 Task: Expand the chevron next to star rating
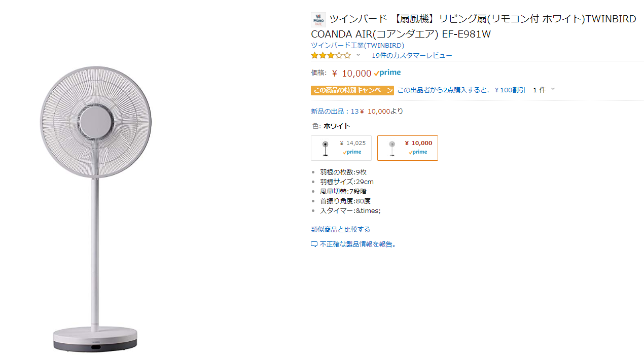358,55
